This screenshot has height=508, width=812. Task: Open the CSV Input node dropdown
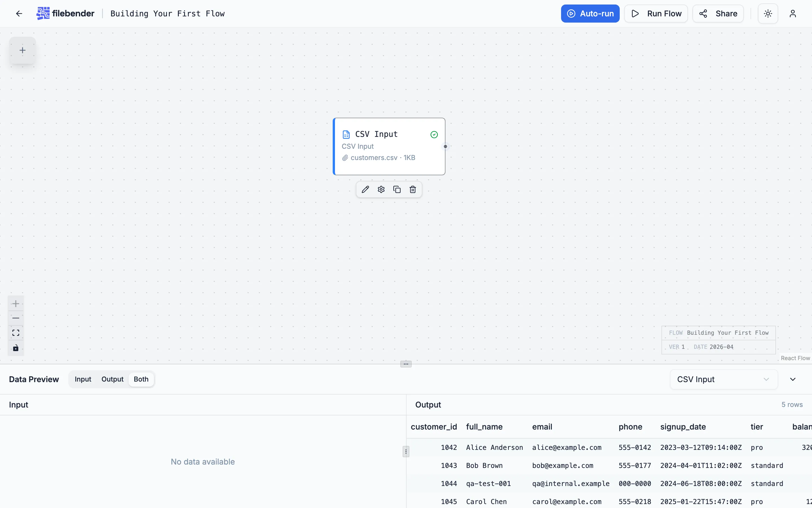pyautogui.click(x=723, y=379)
